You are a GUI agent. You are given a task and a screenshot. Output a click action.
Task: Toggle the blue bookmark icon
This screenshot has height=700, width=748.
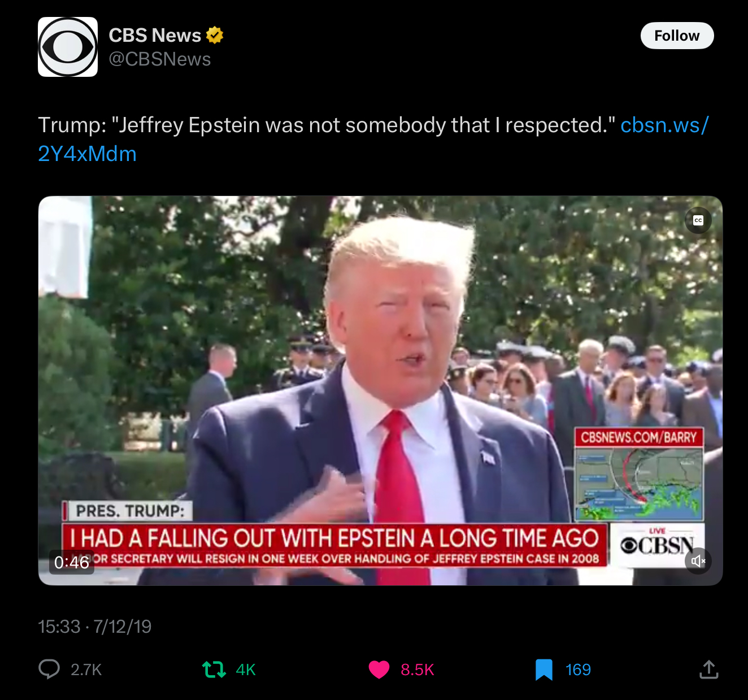pyautogui.click(x=543, y=669)
